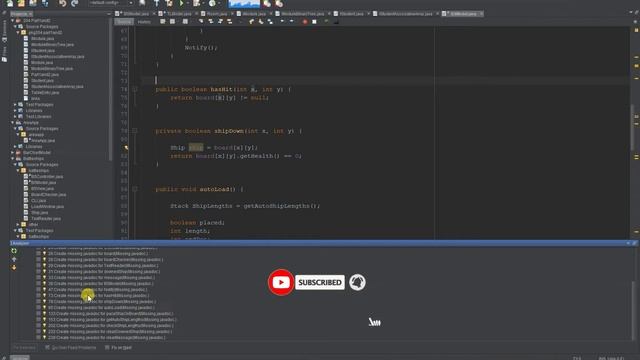This screenshot has height=360, width=640.
Task: Click the Build Project hammer icon
Action: 156,3
